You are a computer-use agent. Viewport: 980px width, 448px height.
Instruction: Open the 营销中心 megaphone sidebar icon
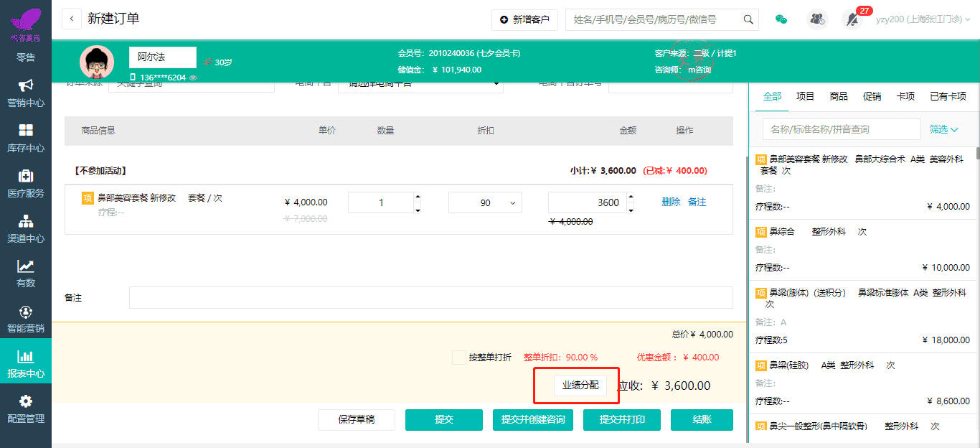pos(26,85)
